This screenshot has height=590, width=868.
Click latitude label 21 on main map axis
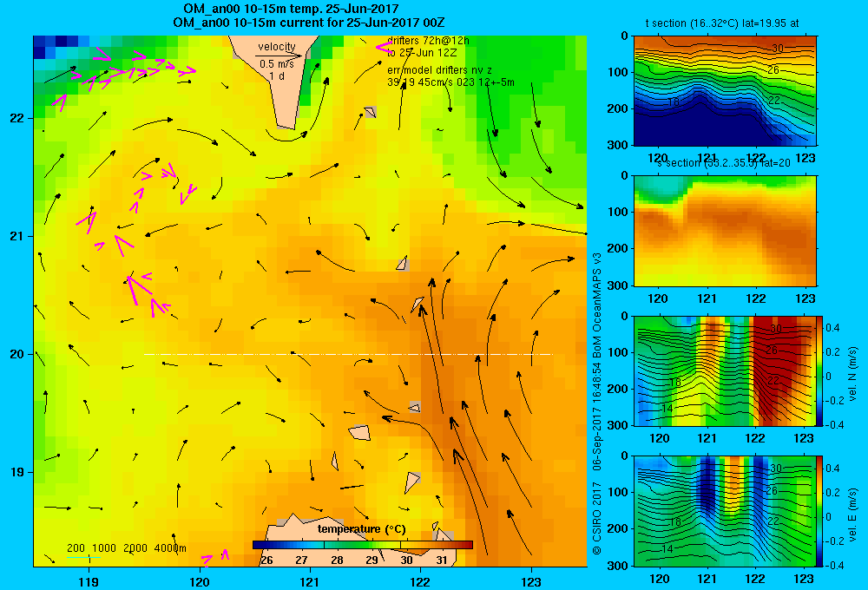click(x=16, y=236)
